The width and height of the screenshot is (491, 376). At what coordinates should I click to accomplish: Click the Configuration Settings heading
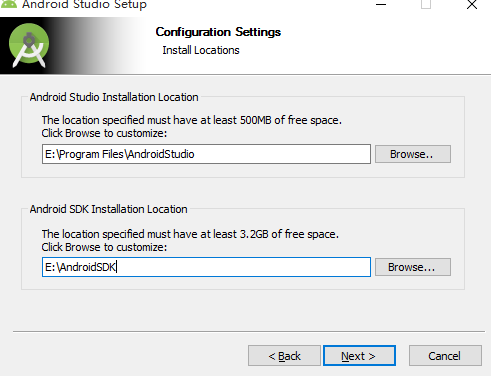tap(218, 32)
